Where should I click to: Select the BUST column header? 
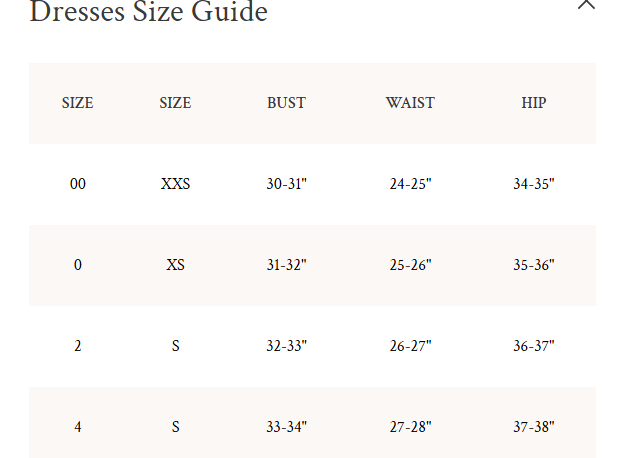[x=286, y=103]
